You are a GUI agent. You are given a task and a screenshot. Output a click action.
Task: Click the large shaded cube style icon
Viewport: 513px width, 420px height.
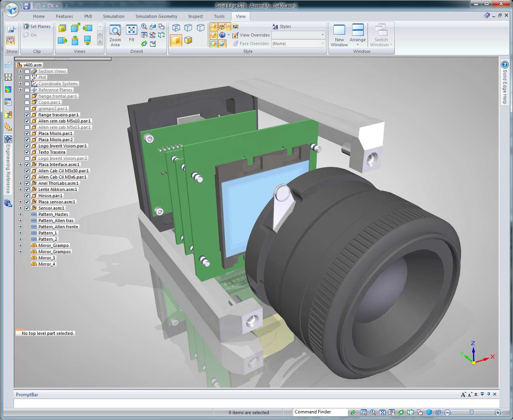[176, 40]
